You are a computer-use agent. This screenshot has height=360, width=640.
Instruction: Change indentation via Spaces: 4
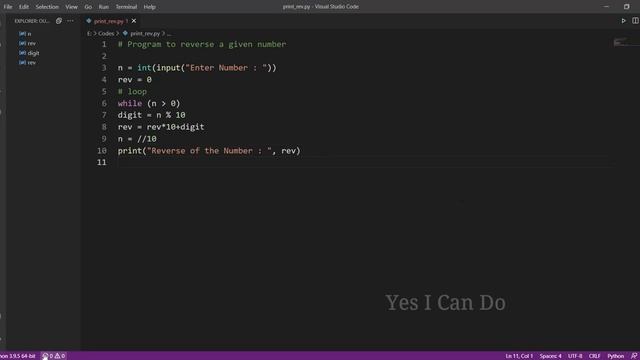(550, 356)
